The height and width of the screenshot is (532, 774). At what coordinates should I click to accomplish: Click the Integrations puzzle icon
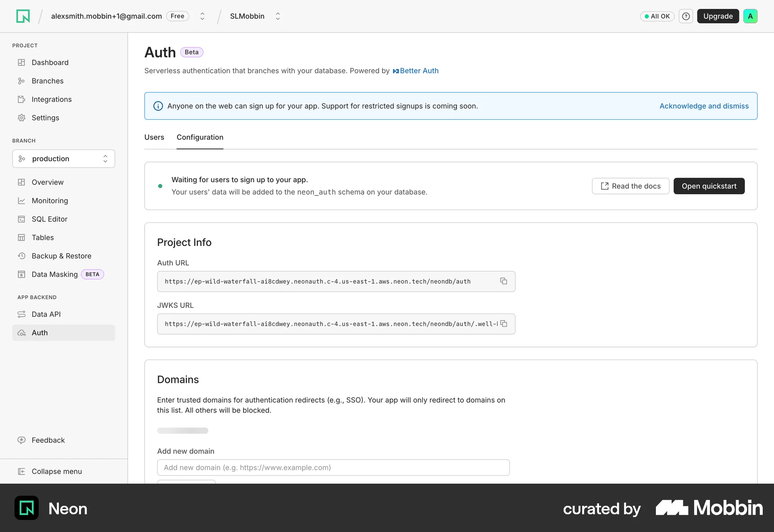tap(21, 99)
